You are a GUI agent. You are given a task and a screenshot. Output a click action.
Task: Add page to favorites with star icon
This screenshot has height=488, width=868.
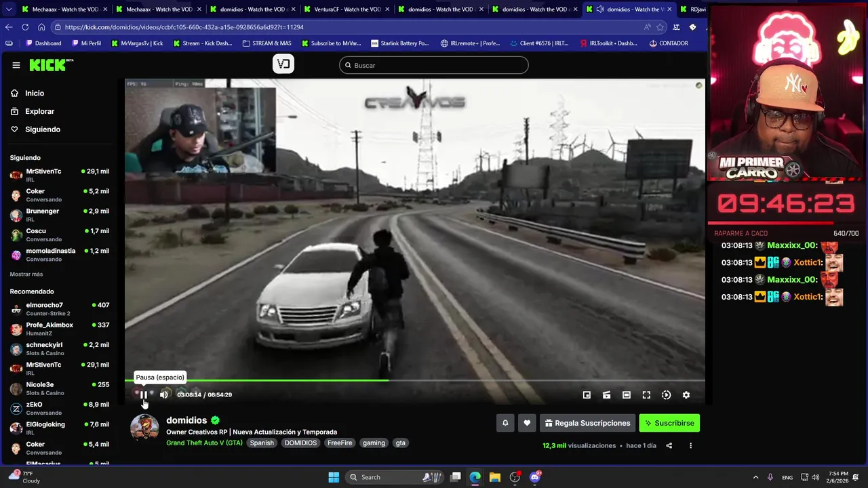(660, 27)
